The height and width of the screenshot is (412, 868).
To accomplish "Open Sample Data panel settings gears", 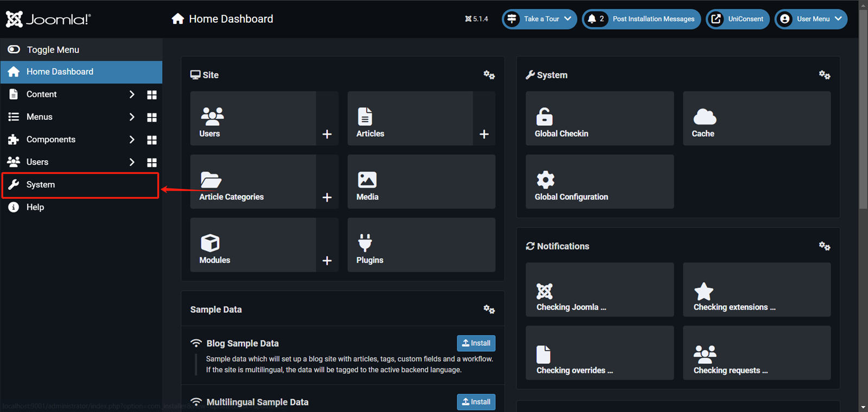I will pos(489,310).
